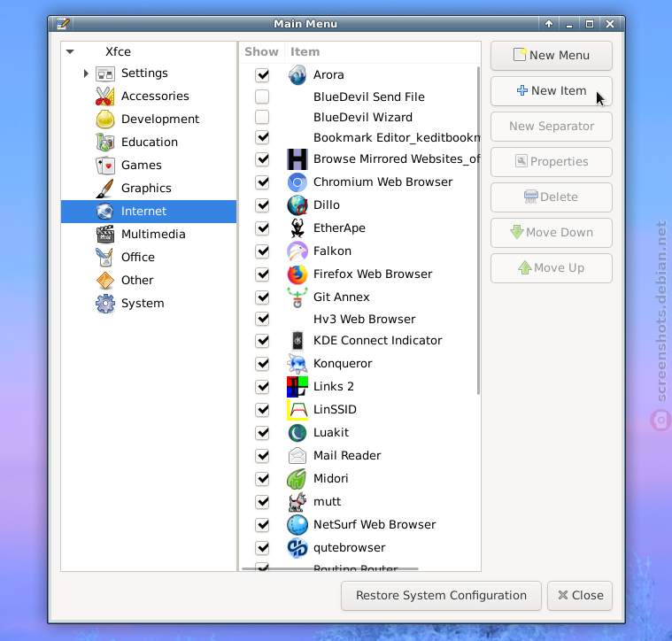Click the System gear icon
The image size is (672, 641).
pos(105,304)
